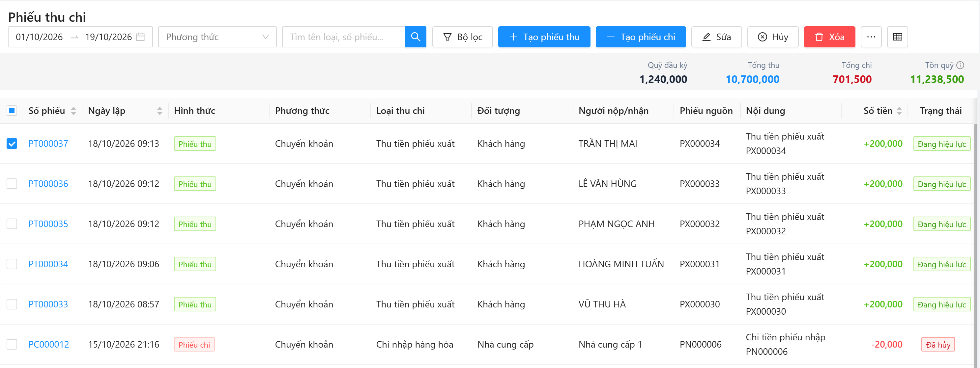The image size is (980, 368).
Task: Click the start date 01/10/2026 field
Action: 39,37
